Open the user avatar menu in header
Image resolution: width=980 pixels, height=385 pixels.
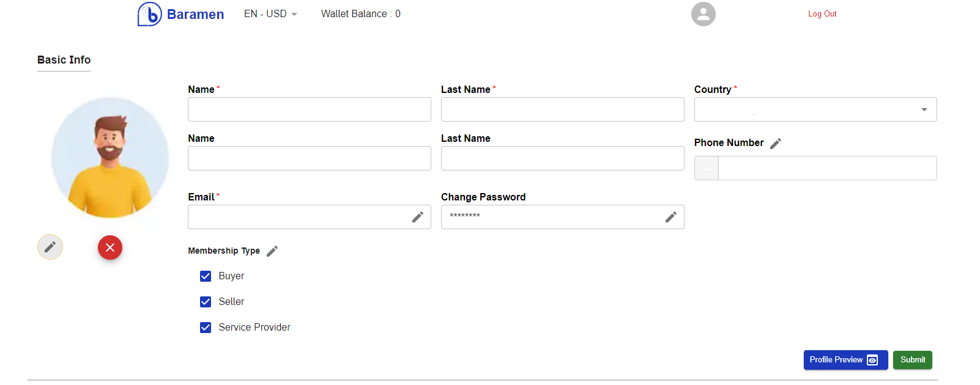pyautogui.click(x=703, y=13)
